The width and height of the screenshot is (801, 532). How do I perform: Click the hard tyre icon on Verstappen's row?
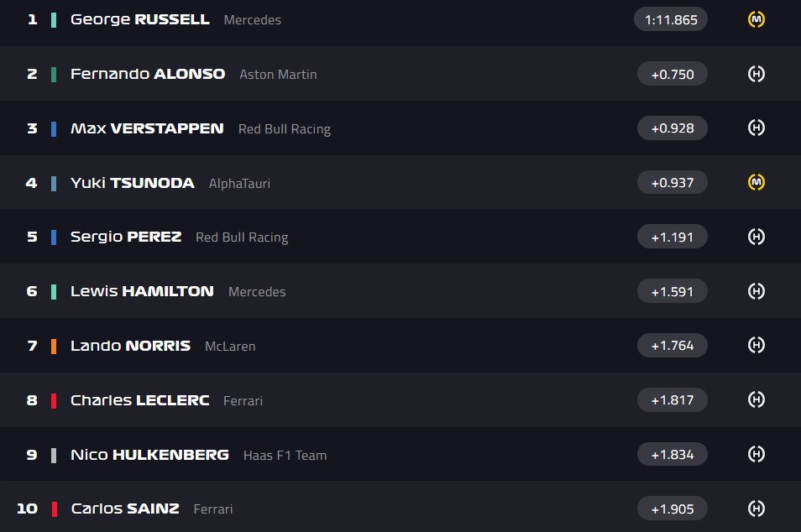(x=756, y=128)
